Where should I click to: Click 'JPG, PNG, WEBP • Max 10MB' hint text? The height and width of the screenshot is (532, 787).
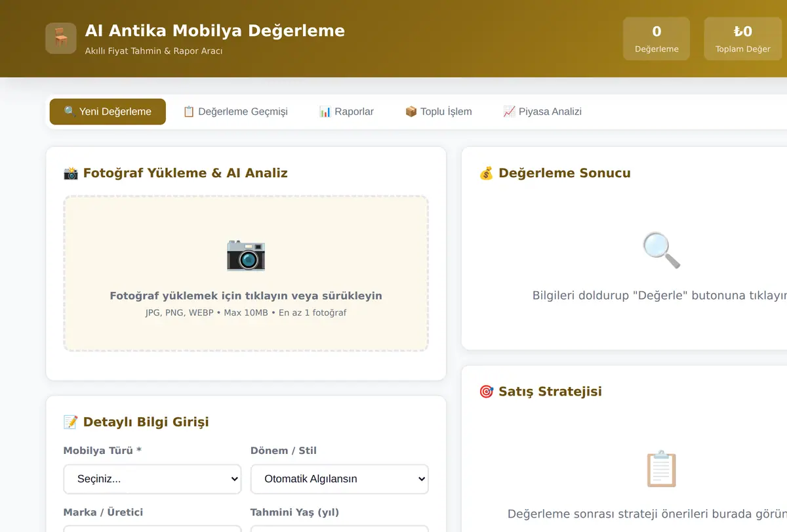click(x=207, y=313)
